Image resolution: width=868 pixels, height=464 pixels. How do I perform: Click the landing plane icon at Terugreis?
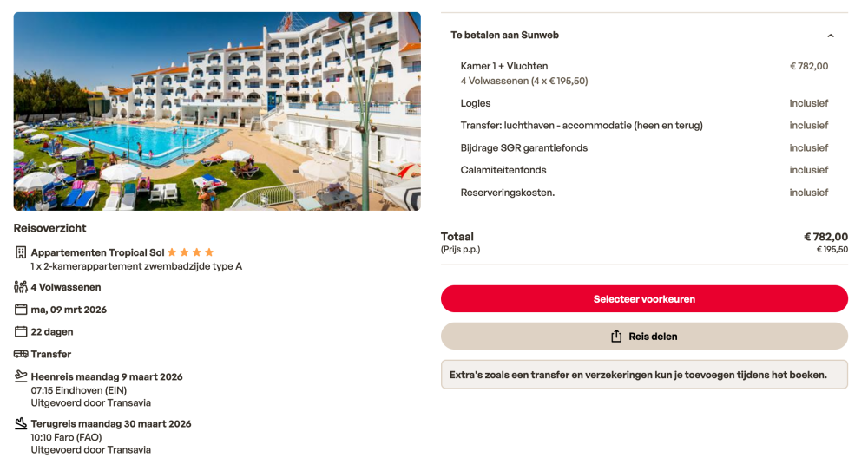21,423
